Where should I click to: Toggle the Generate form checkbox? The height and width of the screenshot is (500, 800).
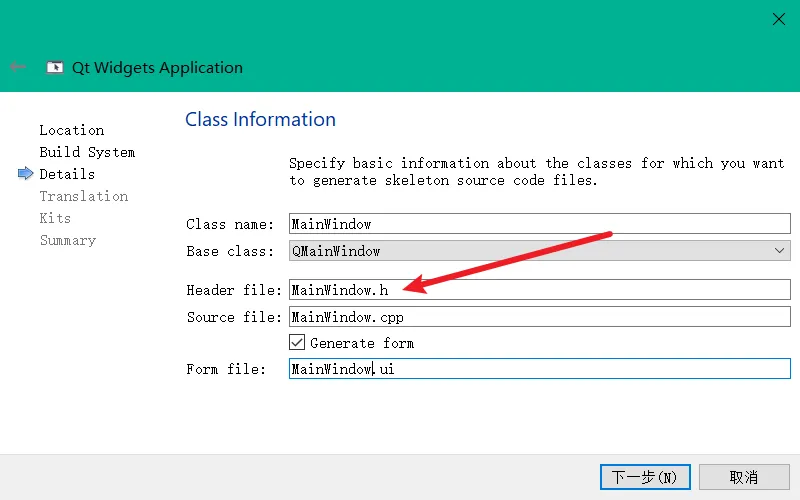(x=297, y=342)
